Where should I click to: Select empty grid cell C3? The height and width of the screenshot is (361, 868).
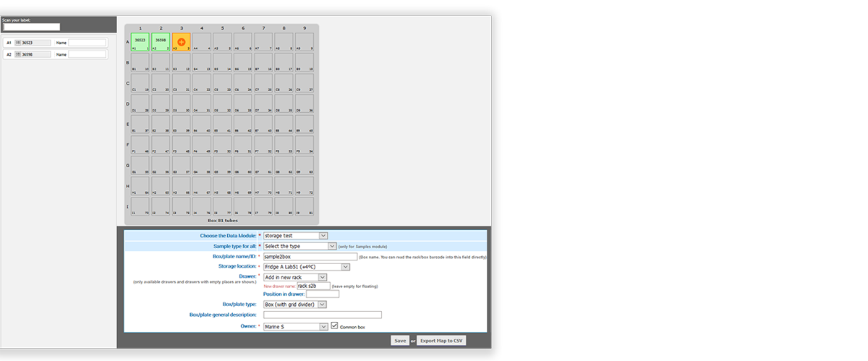(181, 83)
